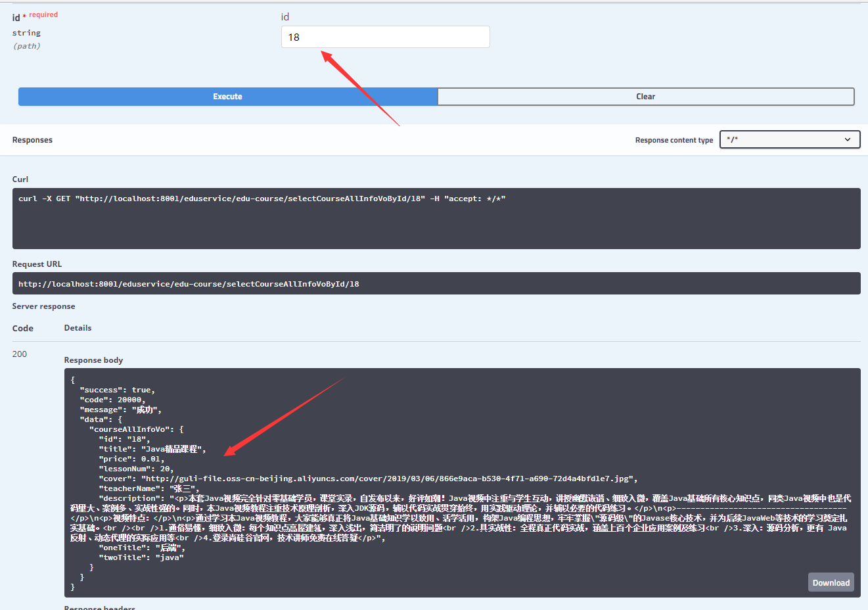Click the Responses section heading
Image resolution: width=868 pixels, height=610 pixels.
coord(32,140)
